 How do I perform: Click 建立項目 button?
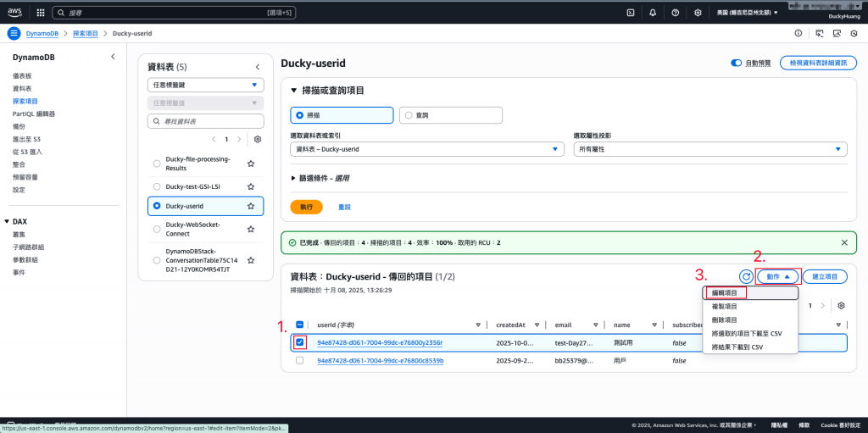coord(825,276)
